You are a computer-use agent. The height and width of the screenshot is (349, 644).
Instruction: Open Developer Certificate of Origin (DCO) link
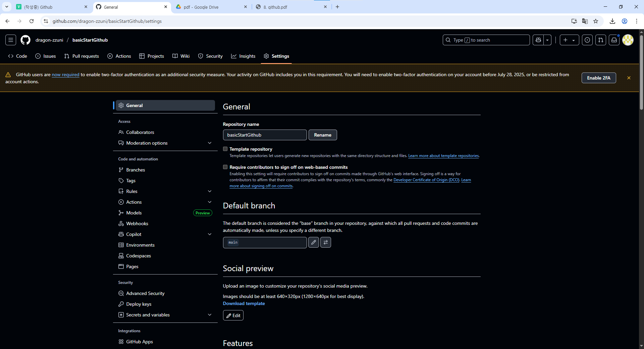[x=426, y=180]
